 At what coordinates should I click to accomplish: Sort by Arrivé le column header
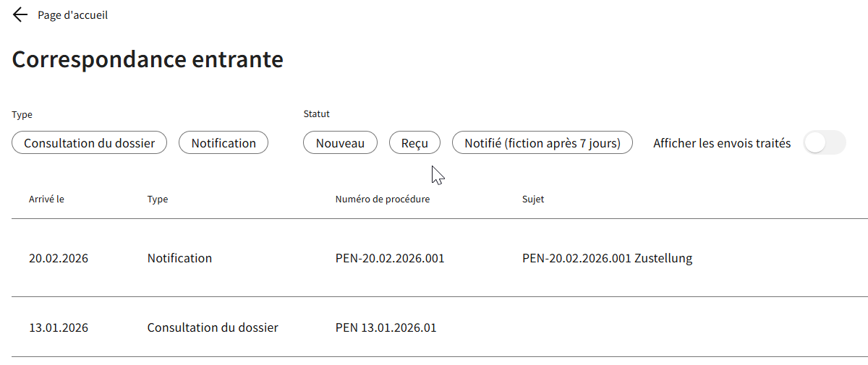click(x=46, y=199)
